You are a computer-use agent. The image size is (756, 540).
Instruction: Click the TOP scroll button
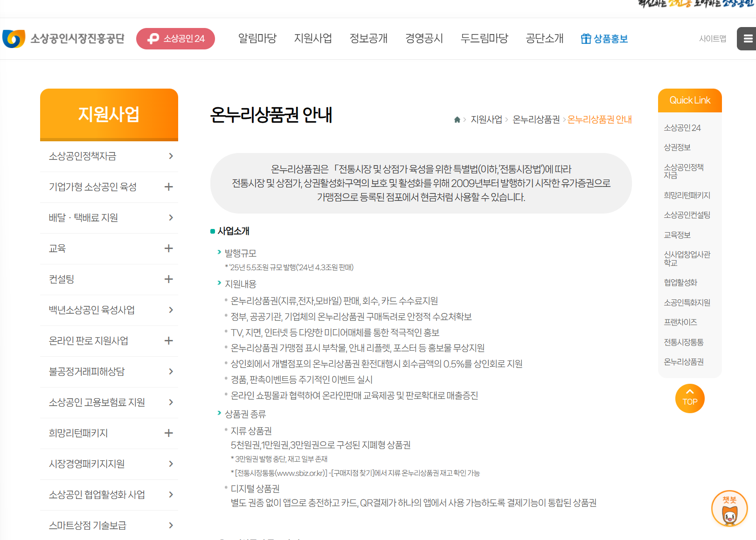[690, 399]
